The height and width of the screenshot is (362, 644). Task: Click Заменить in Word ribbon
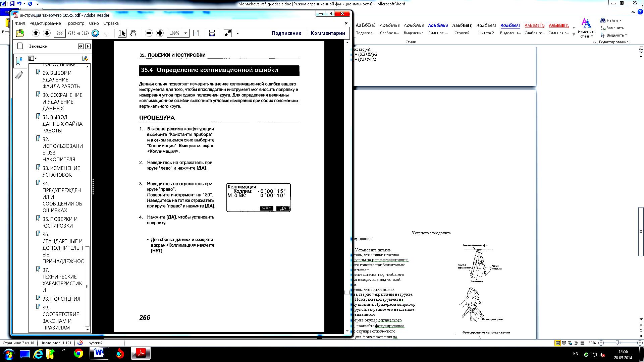(x=612, y=28)
